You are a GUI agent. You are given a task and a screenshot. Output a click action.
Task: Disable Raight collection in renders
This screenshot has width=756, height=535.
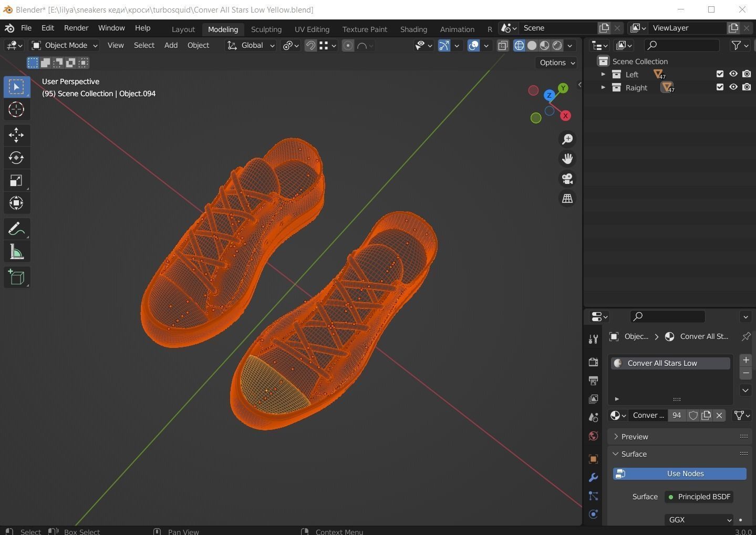[747, 87]
